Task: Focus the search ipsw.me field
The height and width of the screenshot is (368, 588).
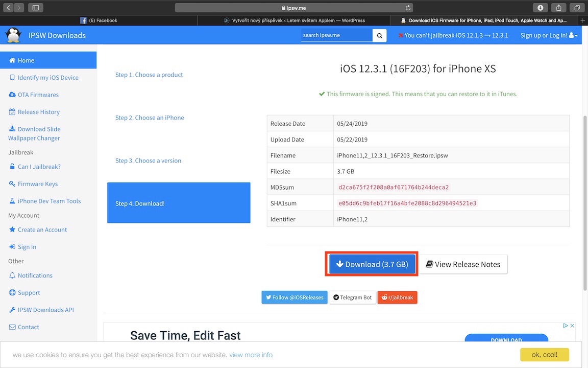Action: (337, 35)
